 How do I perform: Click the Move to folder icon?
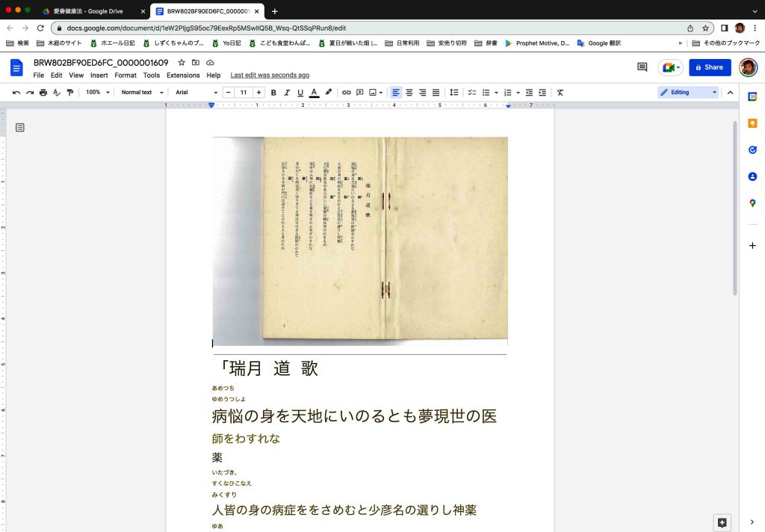(196, 63)
